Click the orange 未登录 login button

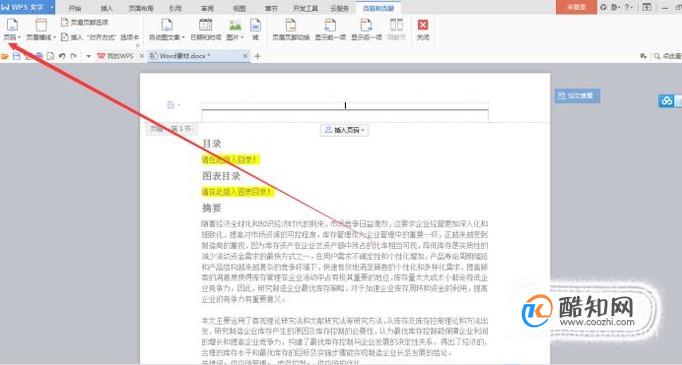576,7
